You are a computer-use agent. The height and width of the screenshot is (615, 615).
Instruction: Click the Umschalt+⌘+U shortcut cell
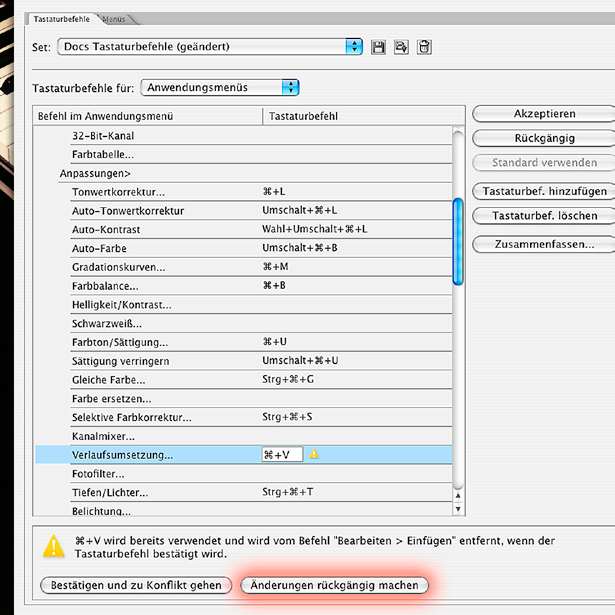click(300, 360)
